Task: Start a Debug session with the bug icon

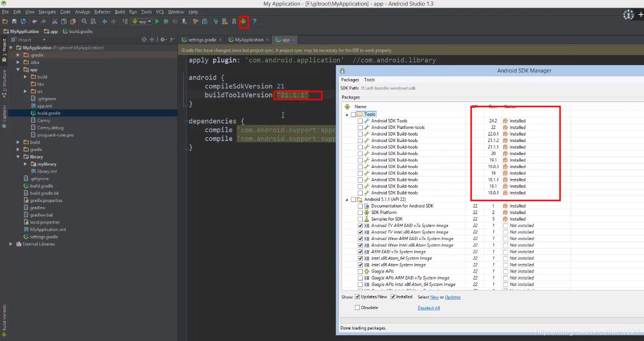Action: coord(165,21)
